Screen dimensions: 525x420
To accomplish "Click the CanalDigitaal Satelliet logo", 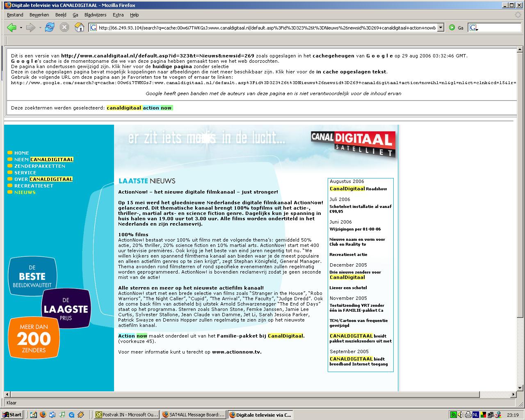I will point(353,143).
